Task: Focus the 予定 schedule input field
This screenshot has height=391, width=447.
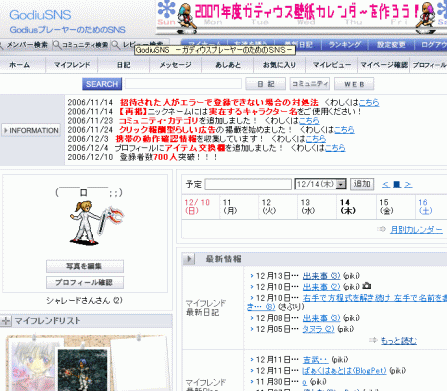Action: click(248, 184)
